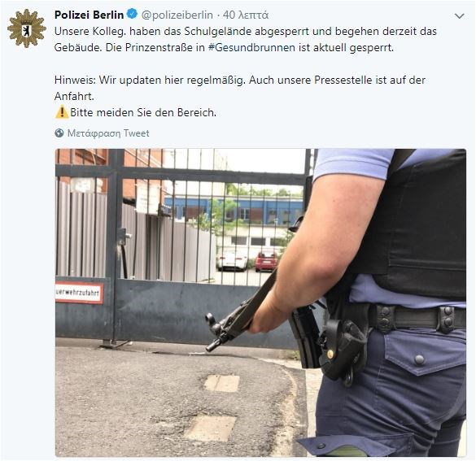Click the blue building behind the fence
476x461 pixels.
point(234,211)
